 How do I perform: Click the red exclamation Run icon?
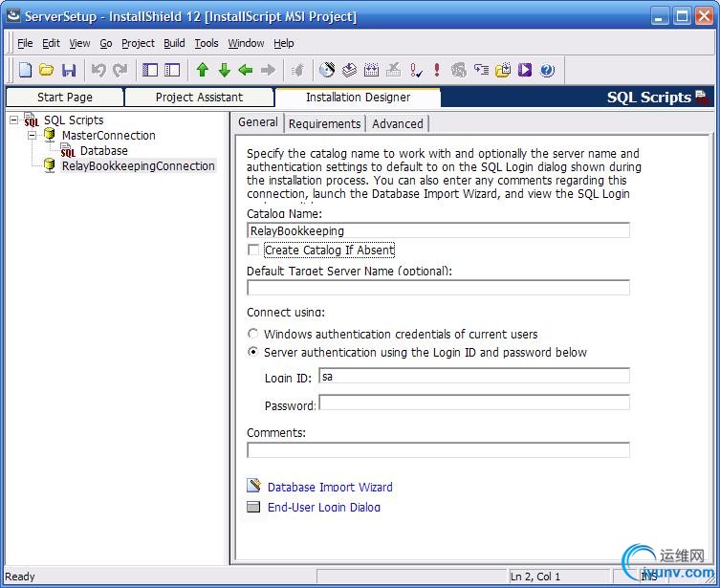(x=437, y=70)
